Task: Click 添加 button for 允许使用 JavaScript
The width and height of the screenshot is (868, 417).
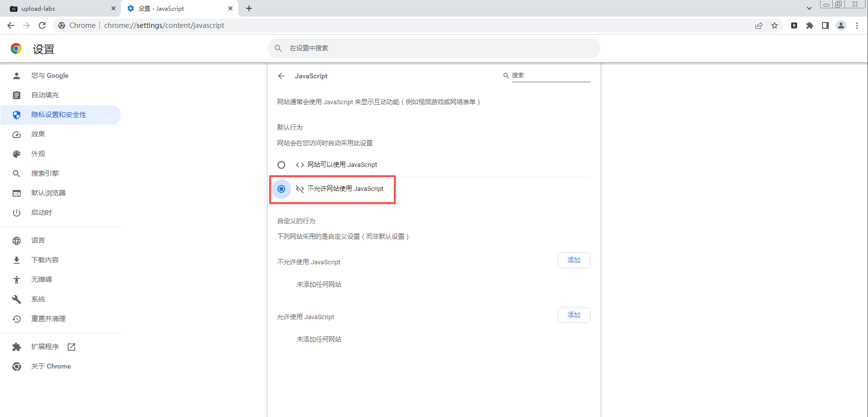Action: [x=574, y=315]
